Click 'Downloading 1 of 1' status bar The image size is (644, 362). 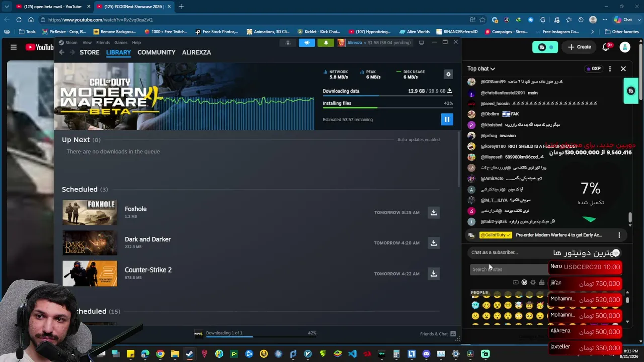tap(256, 333)
